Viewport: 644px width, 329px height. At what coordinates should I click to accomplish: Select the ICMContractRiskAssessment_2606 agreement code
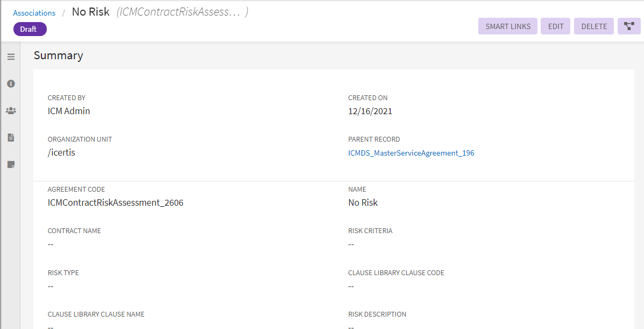115,203
